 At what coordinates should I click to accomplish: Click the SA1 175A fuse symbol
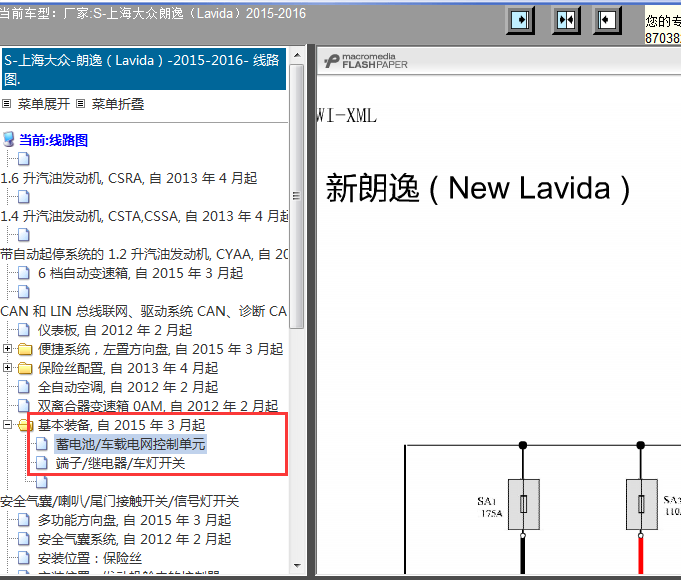523,504
